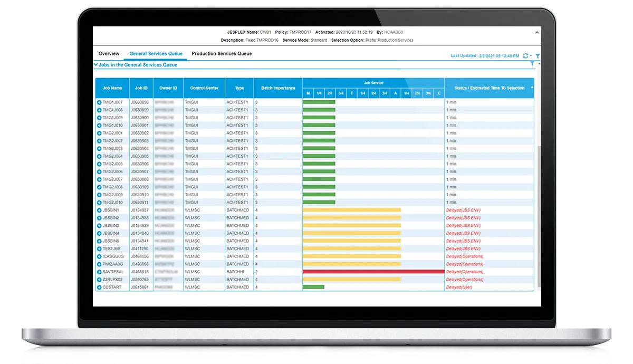Image resolution: width=633 pixels, height=364 pixels.
Task: Expand details for job TMG2J007
Action: (x=99, y=179)
